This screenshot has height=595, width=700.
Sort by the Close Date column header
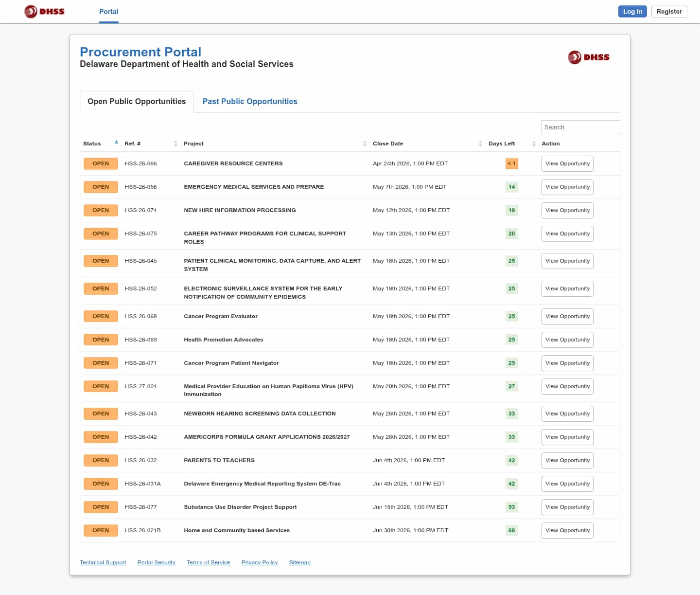click(x=387, y=144)
